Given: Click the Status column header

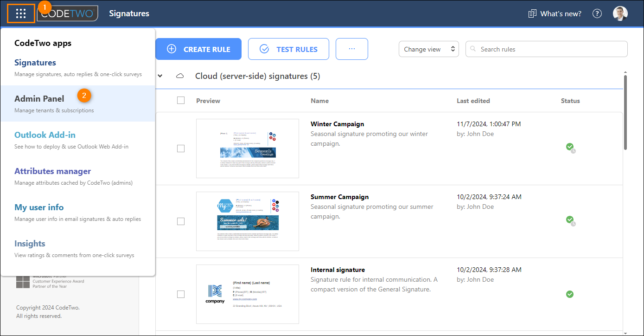Looking at the screenshot, I should [570, 101].
